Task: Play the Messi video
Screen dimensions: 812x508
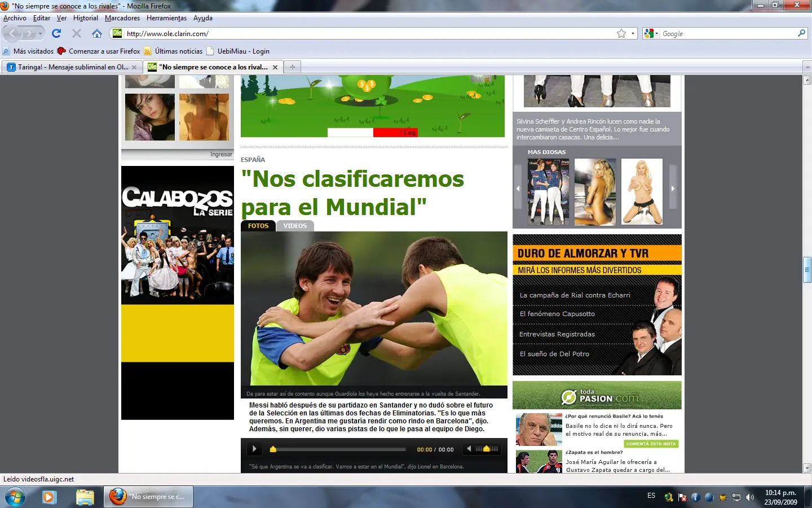Action: point(254,449)
